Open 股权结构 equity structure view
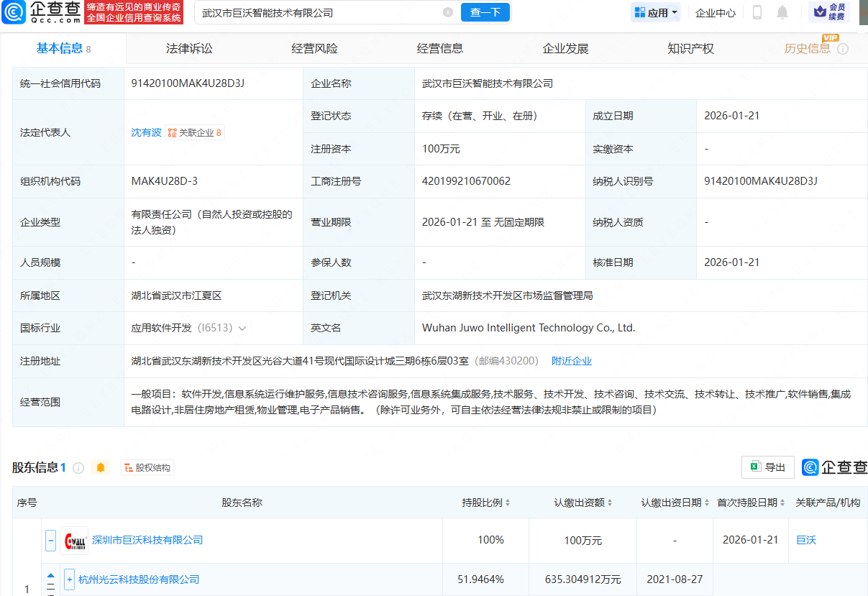Image resolution: width=868 pixels, height=596 pixels. (x=147, y=468)
